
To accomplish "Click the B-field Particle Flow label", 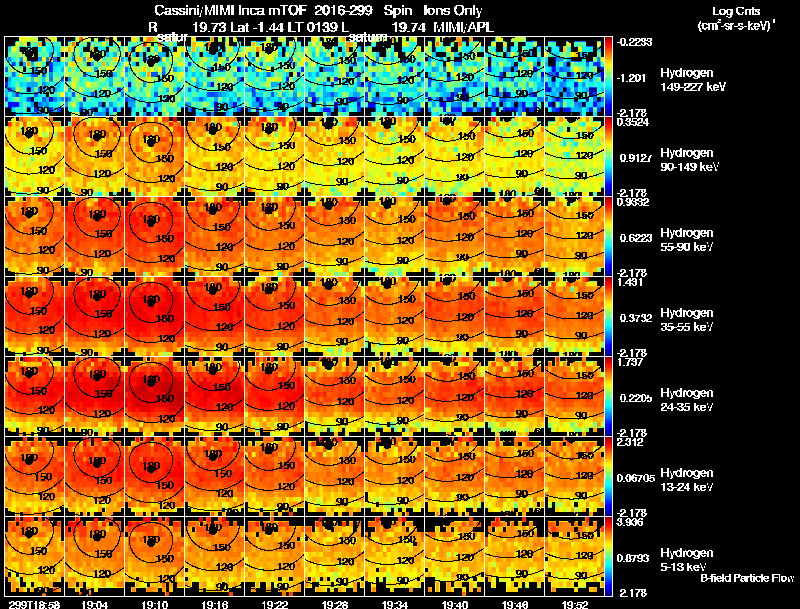I will [x=747, y=578].
